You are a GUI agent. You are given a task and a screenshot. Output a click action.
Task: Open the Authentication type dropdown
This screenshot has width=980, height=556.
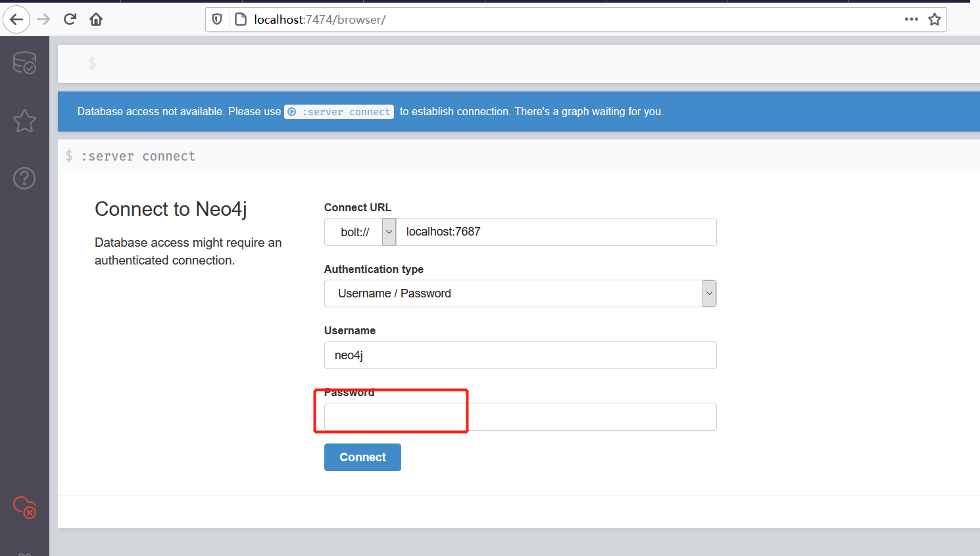pyautogui.click(x=520, y=293)
